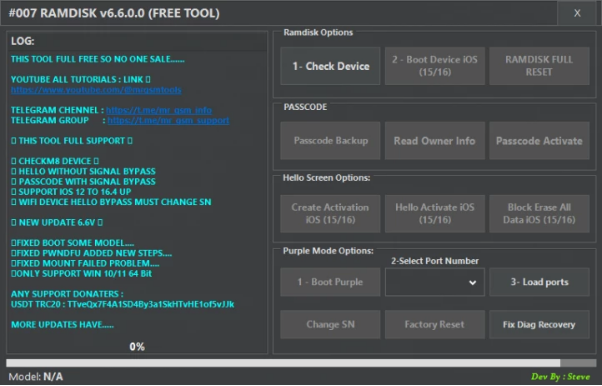Run Fix Diag Recovery

[x=539, y=325]
